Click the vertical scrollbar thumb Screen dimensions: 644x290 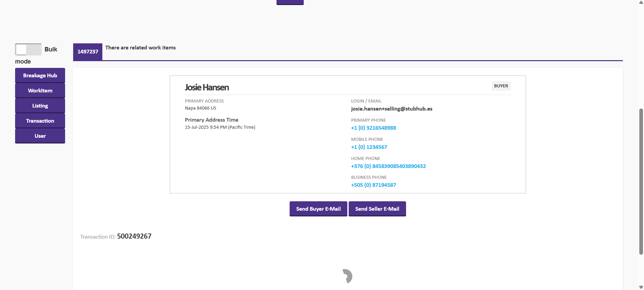(641, 181)
